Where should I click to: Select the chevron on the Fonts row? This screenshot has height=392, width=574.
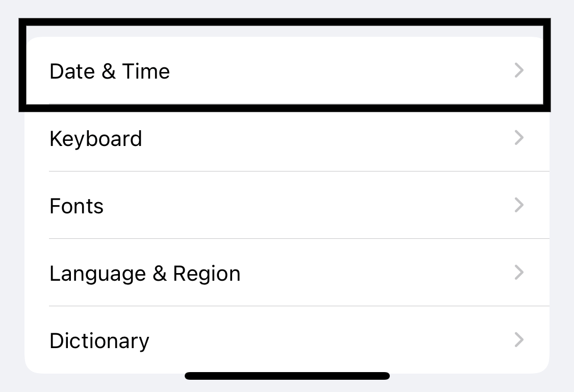pyautogui.click(x=519, y=205)
